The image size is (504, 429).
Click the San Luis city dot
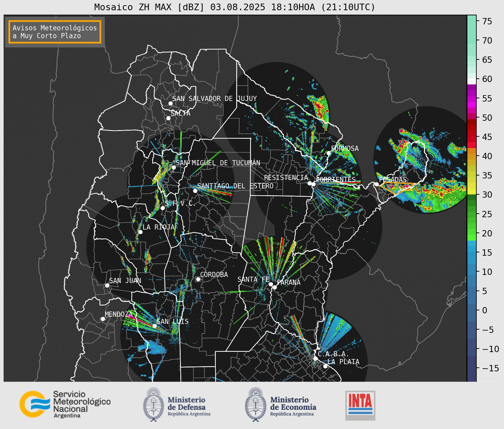154,326
